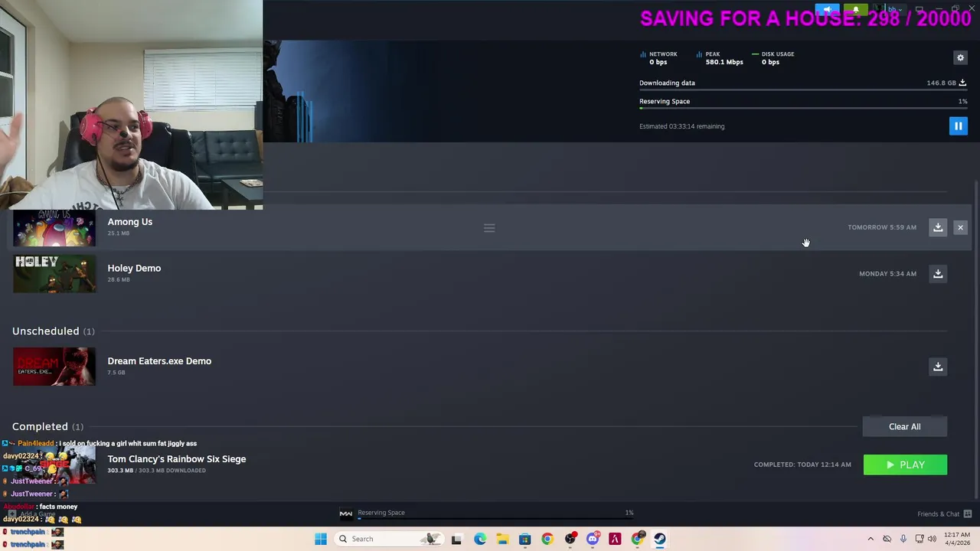The height and width of the screenshot is (551, 980).
Task: Grab the reorder handle on Among Us row
Action: click(489, 228)
